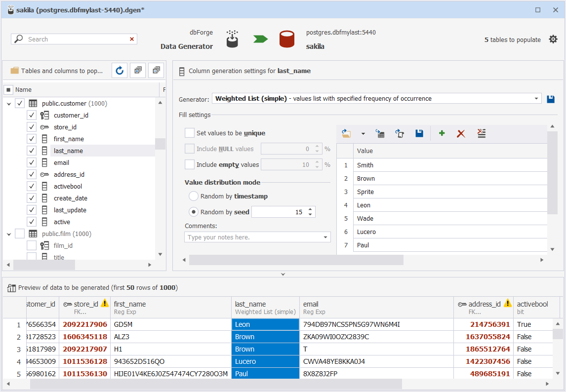Click the open values file icon
Image resolution: width=566 pixels, height=392 pixels.
click(x=346, y=134)
